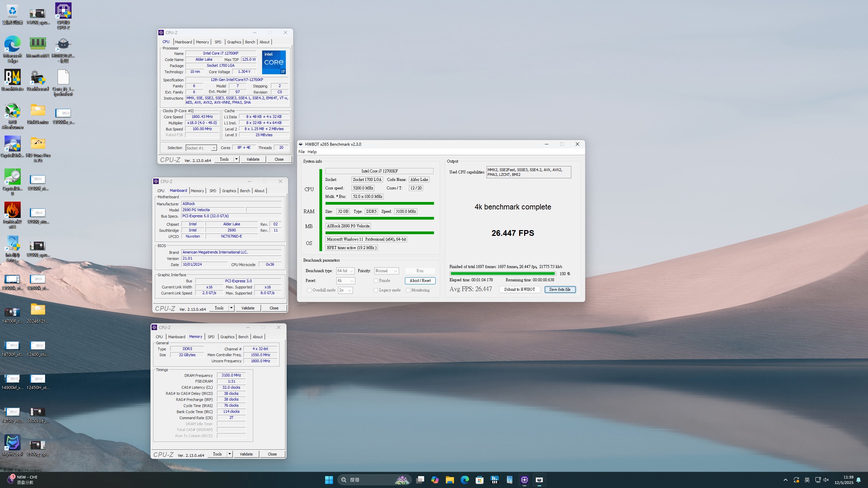Click the taskbar search box
This screenshot has height=488, width=868.
(374, 480)
